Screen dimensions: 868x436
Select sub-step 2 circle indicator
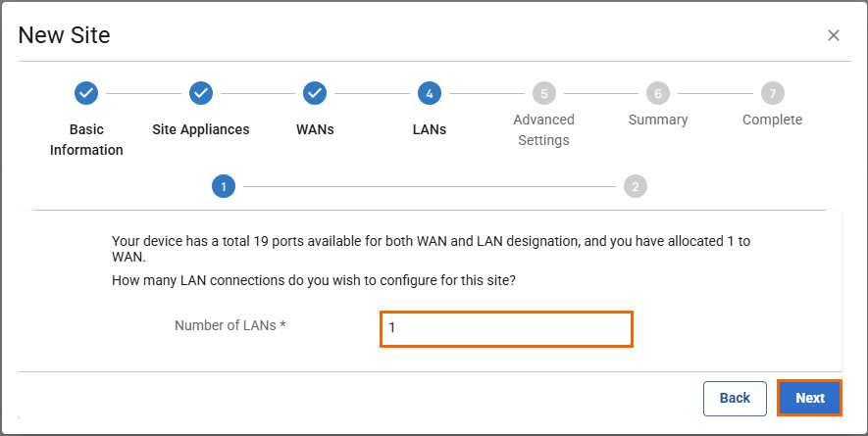636,186
